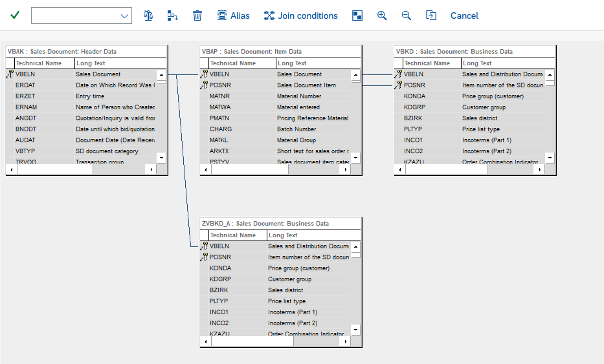Select PLTYP field in ZVBKD_A table

tap(275, 301)
